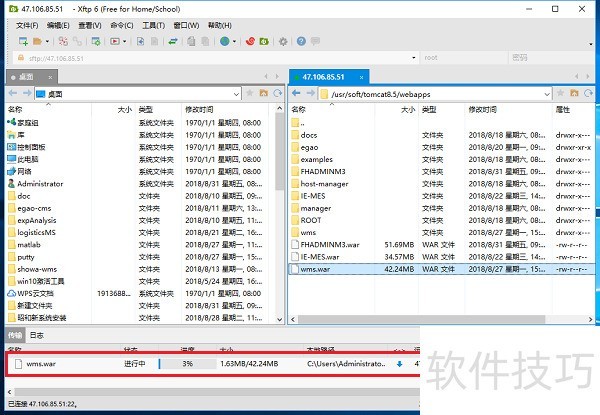Click the remote pane horizontal scrollbar
Viewport: 600px width, 415px height.
[x=421, y=319]
